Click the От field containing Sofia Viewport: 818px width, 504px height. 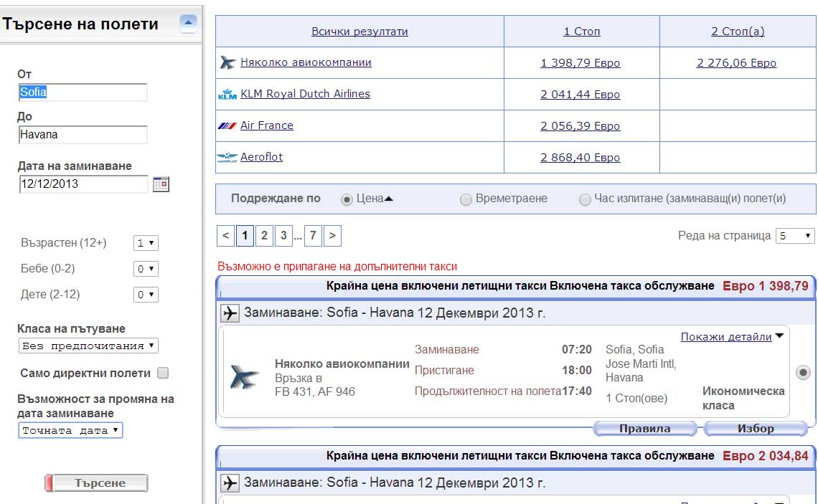(83, 92)
